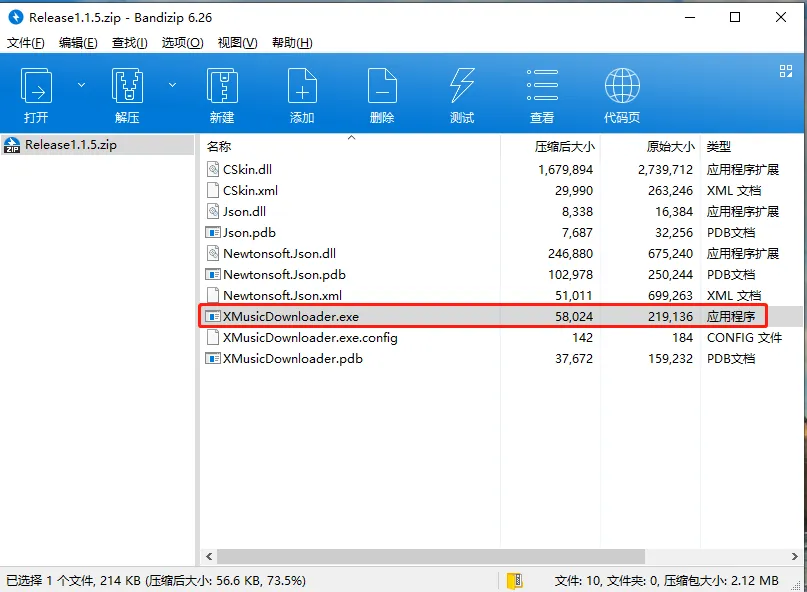
Task: Click the 219,136 original size value
Action: [x=671, y=317]
